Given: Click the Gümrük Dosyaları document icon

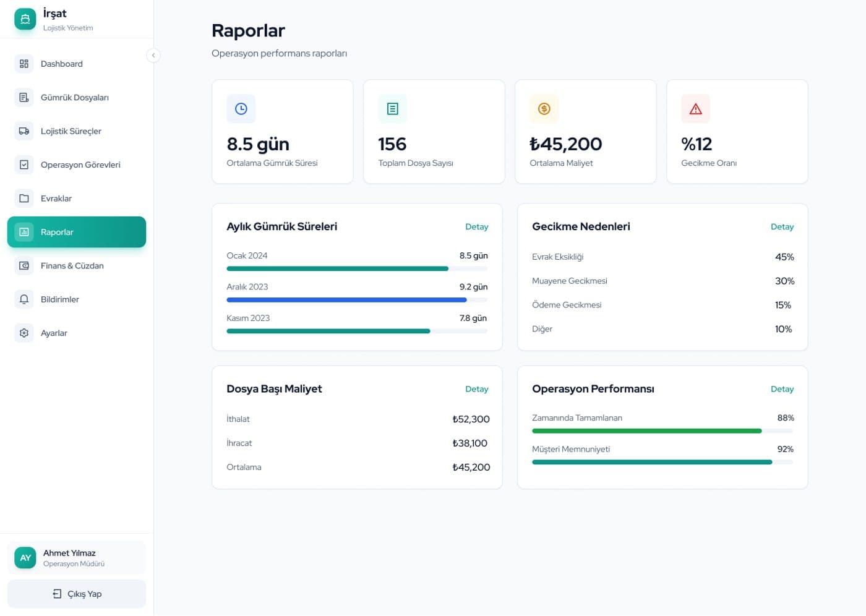Looking at the screenshot, I should pos(24,98).
